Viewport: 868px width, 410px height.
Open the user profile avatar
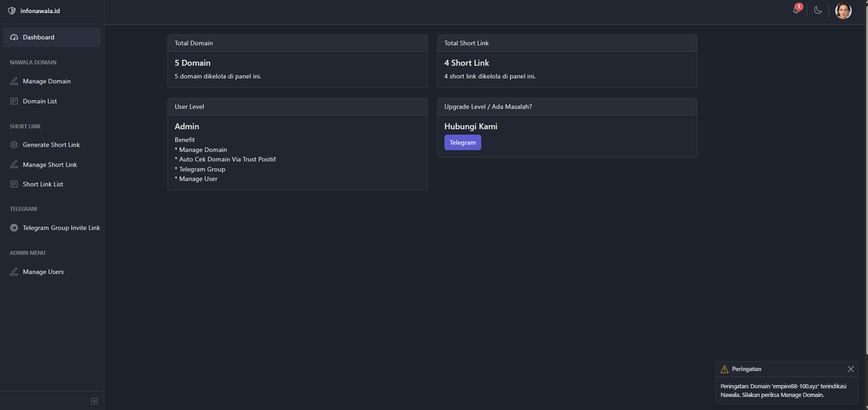843,11
